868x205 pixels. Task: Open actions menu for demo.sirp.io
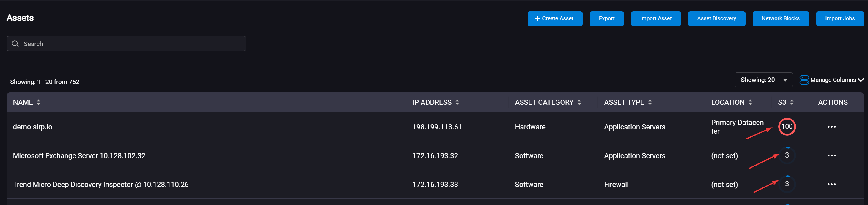(x=831, y=127)
